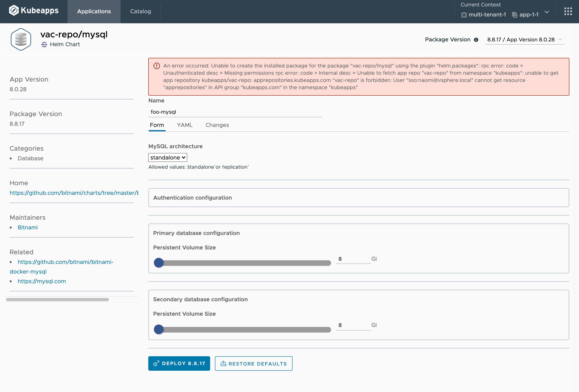Click the error alert exclamation icon
Screen dimensions: 579x392
(157, 66)
